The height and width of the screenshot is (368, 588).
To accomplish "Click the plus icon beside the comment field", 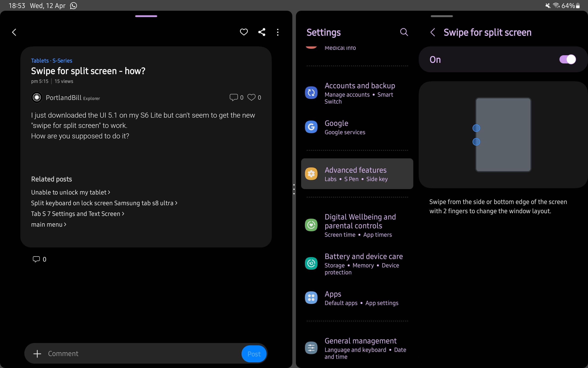I will (x=37, y=353).
